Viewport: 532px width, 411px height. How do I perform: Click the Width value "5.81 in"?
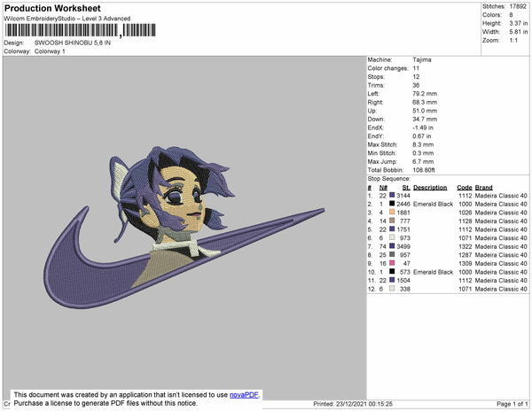point(519,32)
